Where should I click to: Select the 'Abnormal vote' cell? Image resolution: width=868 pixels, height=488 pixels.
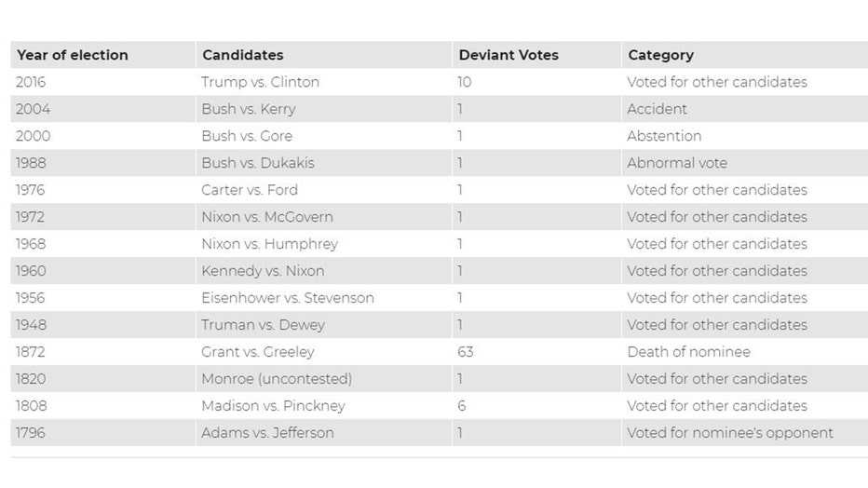[677, 163]
